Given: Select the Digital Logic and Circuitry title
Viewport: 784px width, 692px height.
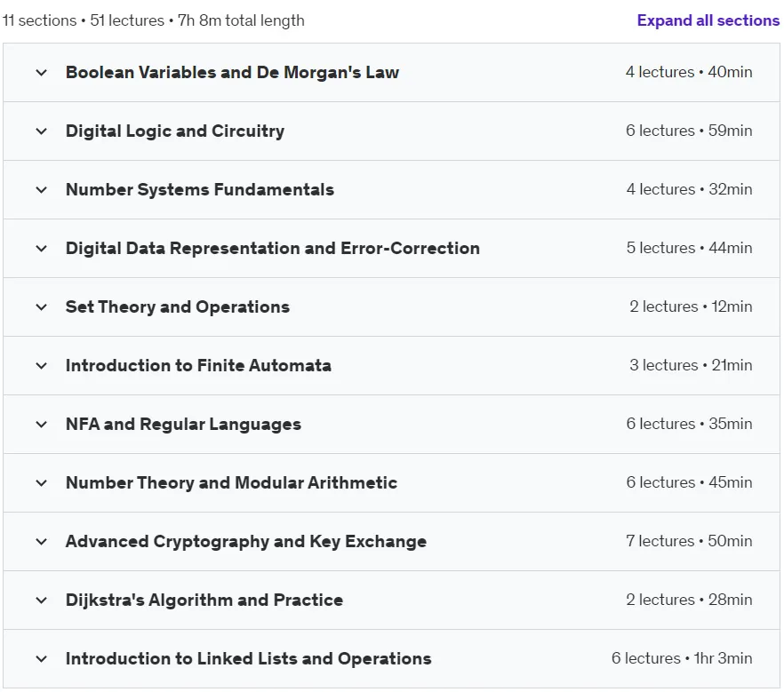Looking at the screenshot, I should pyautogui.click(x=175, y=131).
